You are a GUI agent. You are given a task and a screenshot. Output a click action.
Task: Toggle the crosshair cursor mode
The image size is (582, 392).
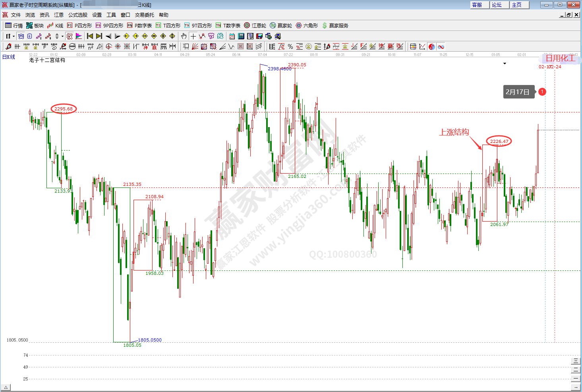(x=193, y=36)
